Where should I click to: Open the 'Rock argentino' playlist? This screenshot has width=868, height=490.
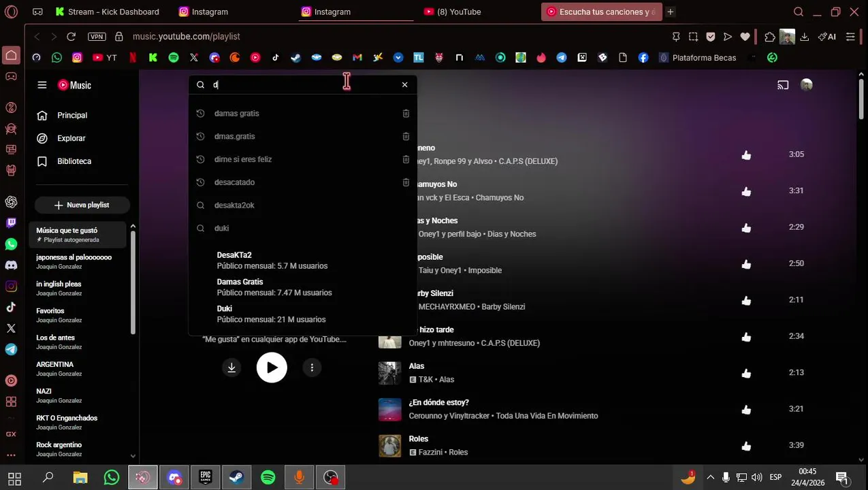[78, 449]
